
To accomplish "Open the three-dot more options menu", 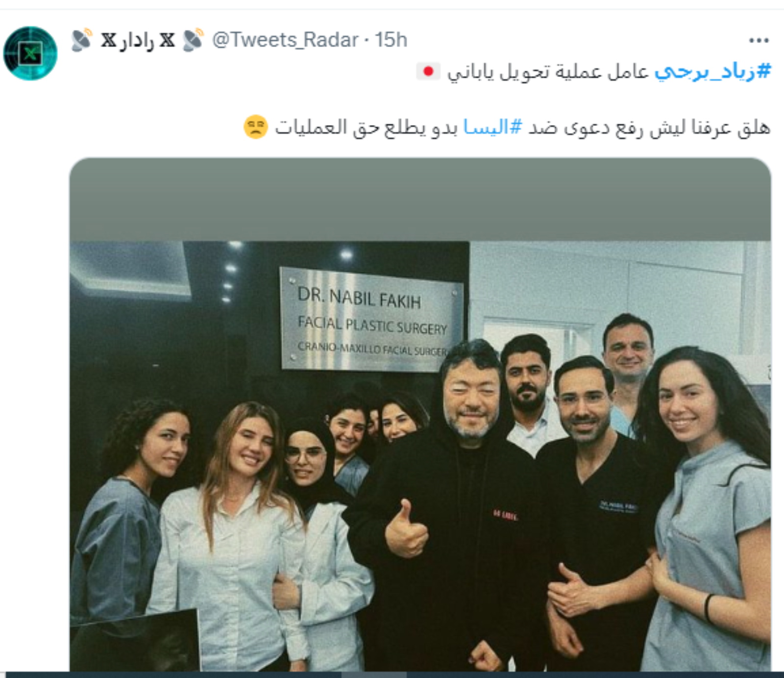I will tap(759, 40).
